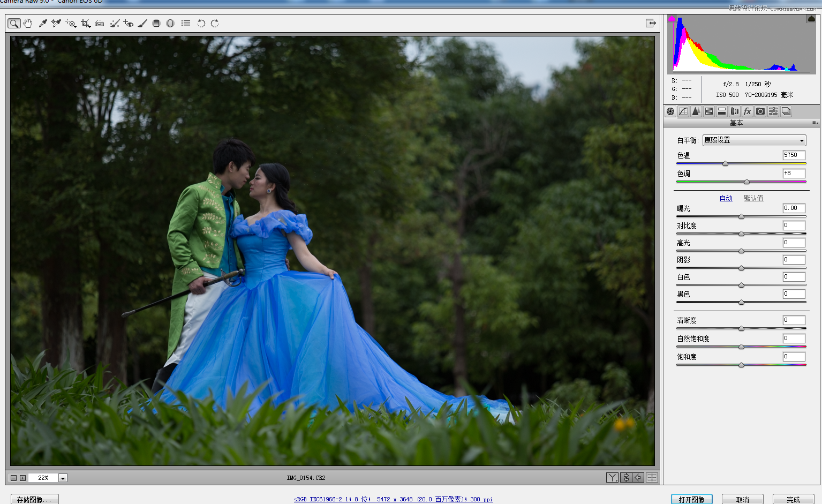Click the 白色 whites slider handle
822x504 pixels.
pyautogui.click(x=741, y=285)
